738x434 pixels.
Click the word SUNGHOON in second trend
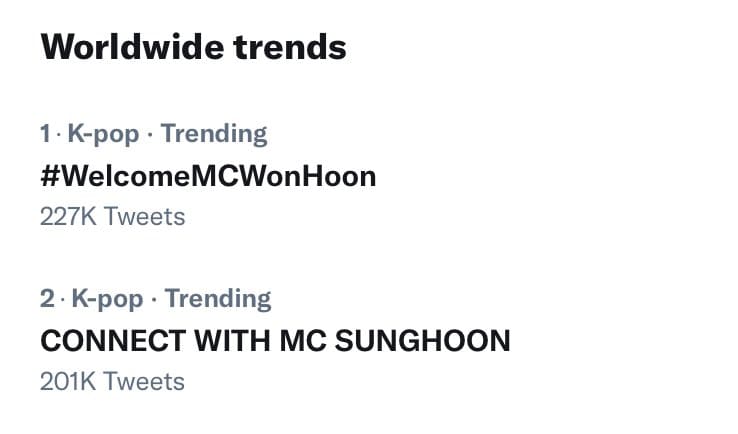coord(432,341)
